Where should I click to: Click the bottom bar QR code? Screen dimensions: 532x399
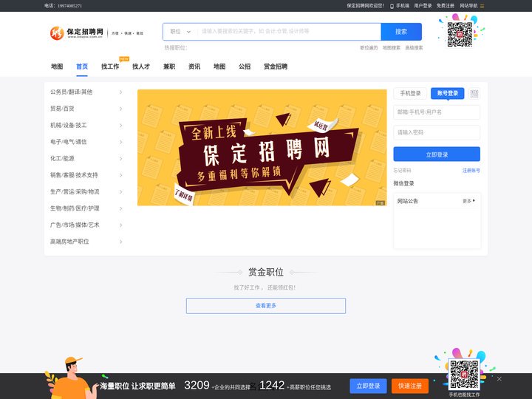click(x=464, y=374)
